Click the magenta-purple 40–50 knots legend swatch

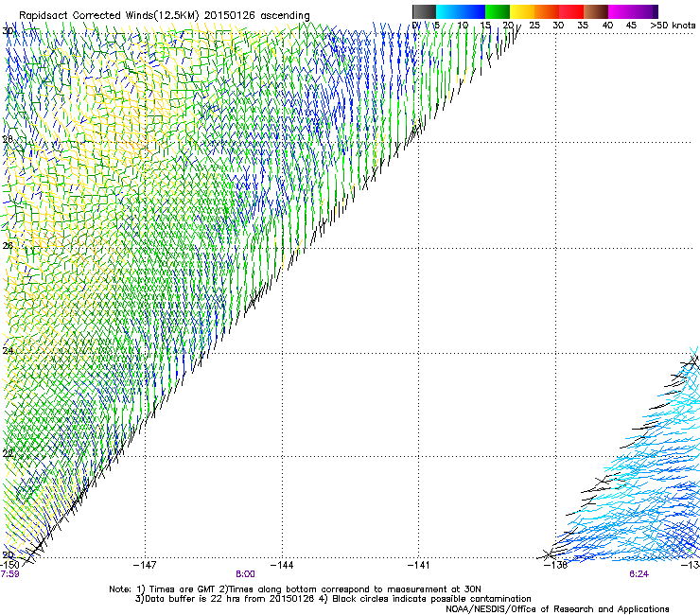click(x=633, y=11)
